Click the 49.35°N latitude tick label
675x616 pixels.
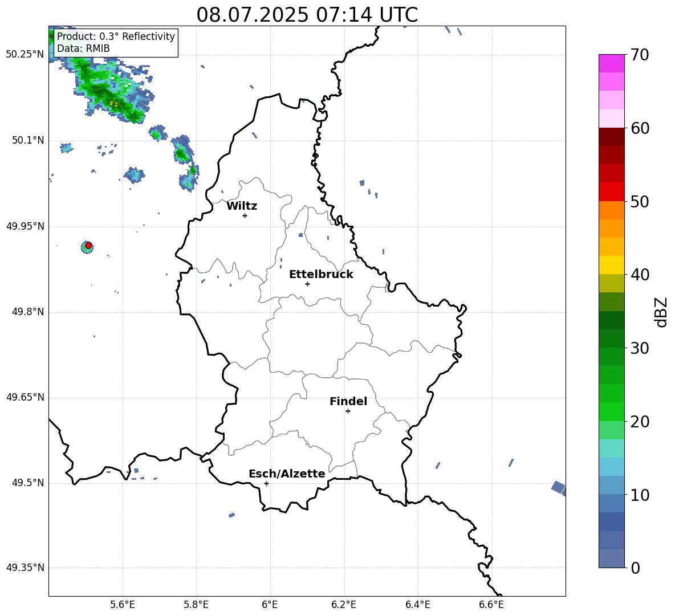(25, 568)
